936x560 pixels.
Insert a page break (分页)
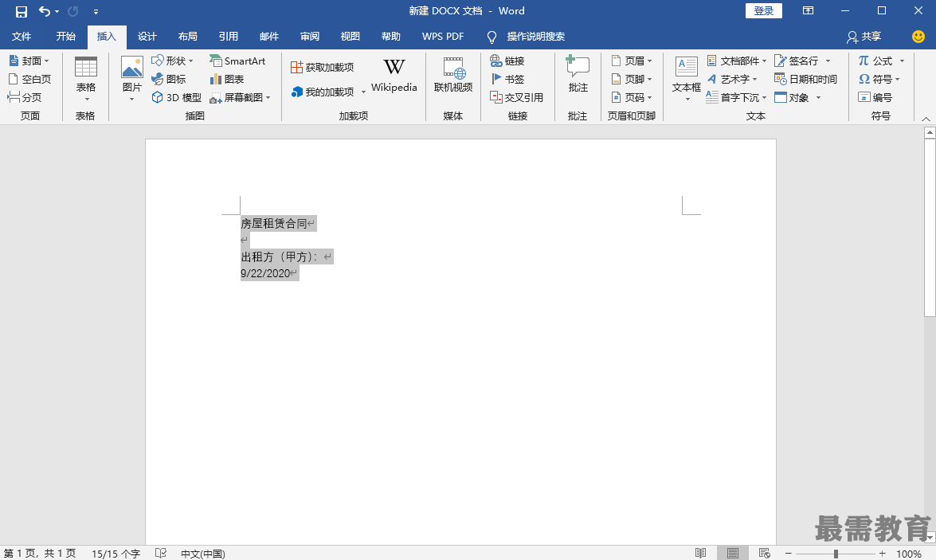pyautogui.click(x=25, y=96)
